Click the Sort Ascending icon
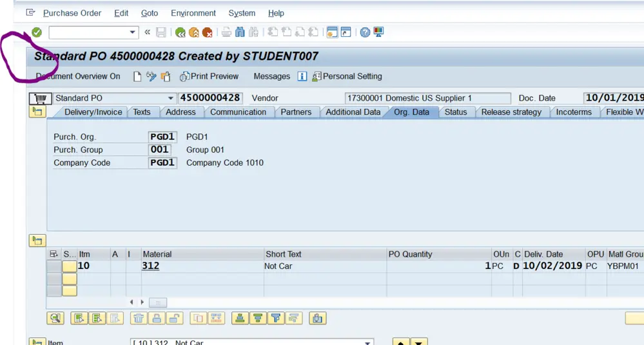 pyautogui.click(x=240, y=319)
